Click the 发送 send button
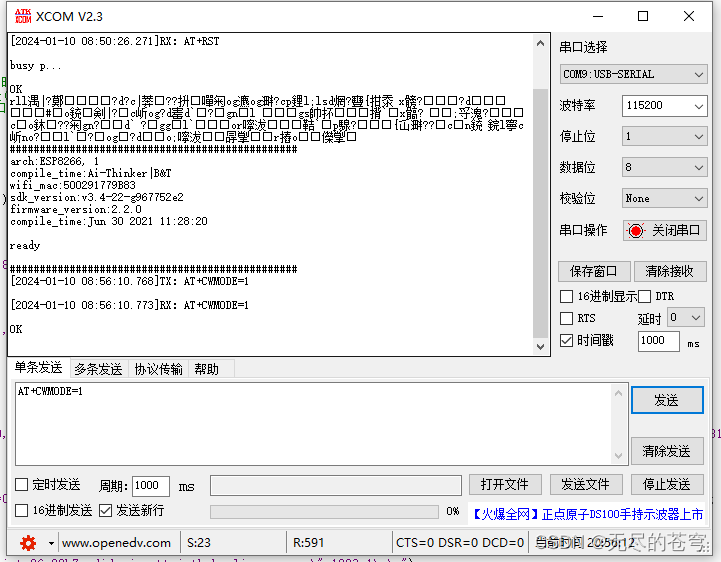 click(x=667, y=400)
